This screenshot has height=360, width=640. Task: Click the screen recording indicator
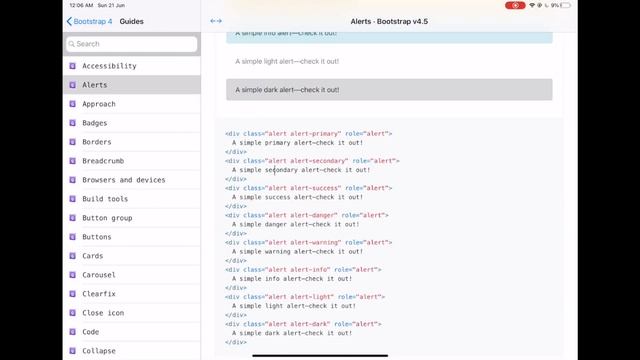pyautogui.click(x=515, y=5)
